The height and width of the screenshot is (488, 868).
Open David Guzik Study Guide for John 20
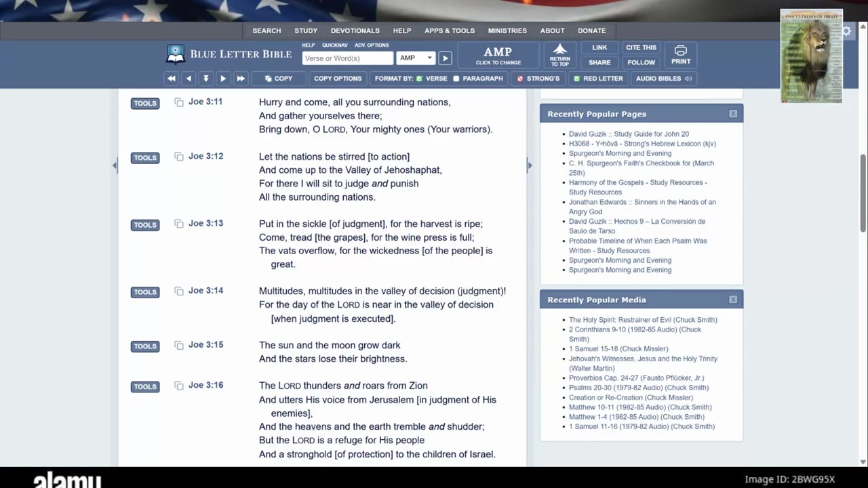click(x=629, y=134)
